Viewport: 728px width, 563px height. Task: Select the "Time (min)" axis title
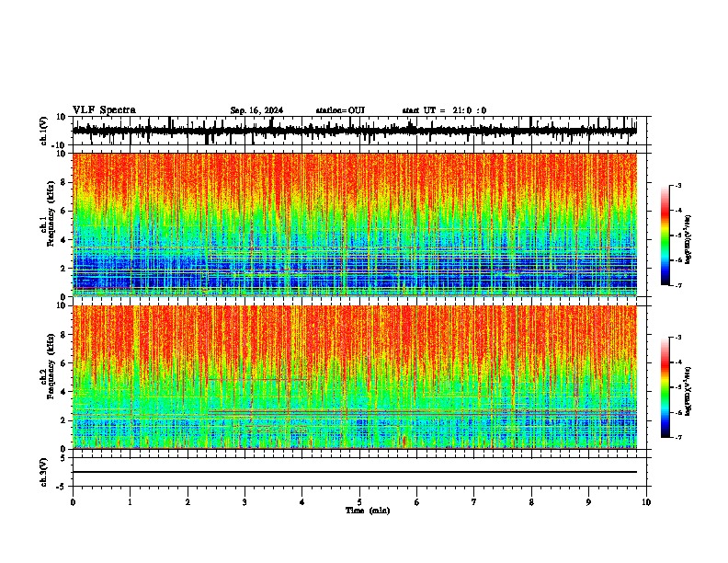(368, 511)
